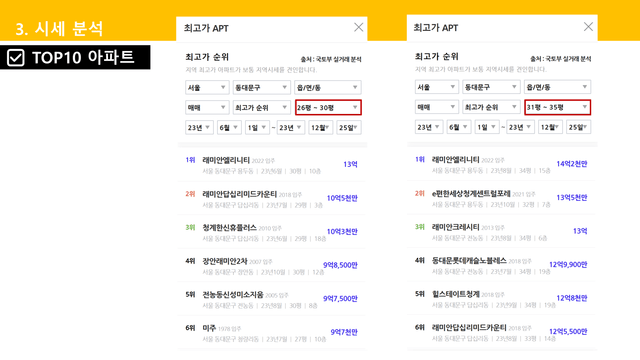Image resolution: width=640 pixels, height=360 pixels.
Task: Open 매매 dropdown in the 31평~35평 panel
Action: [436, 107]
